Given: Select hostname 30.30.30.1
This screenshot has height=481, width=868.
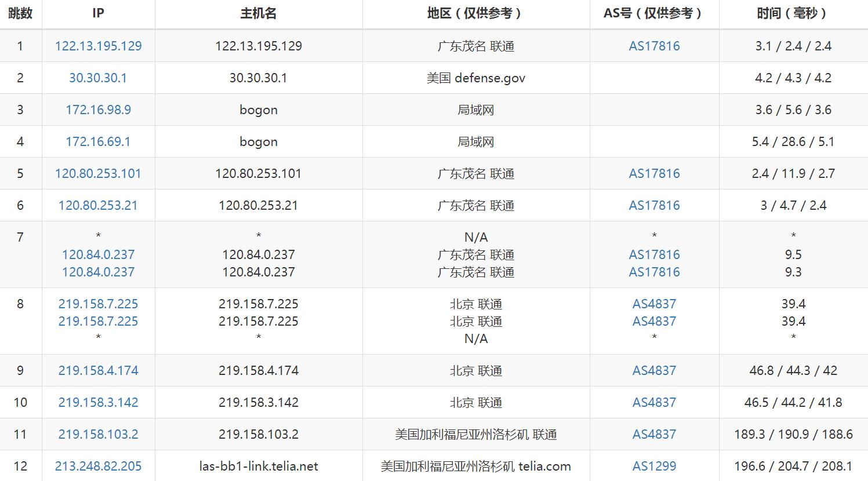Looking at the screenshot, I should click(x=258, y=78).
